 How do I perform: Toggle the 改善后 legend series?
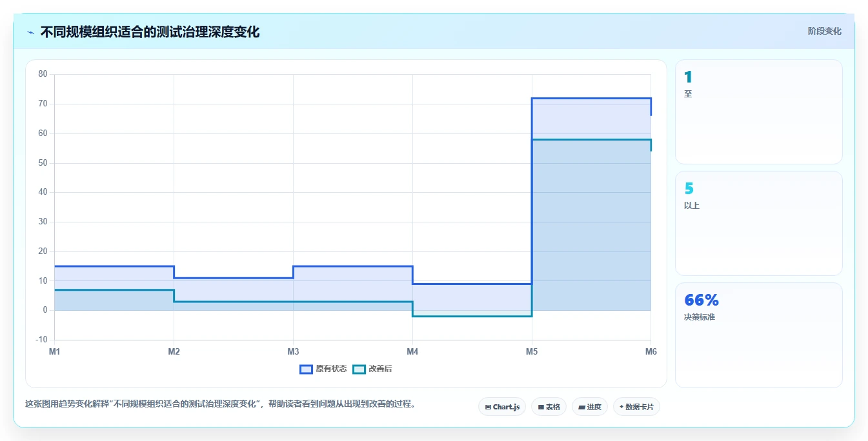click(x=372, y=369)
